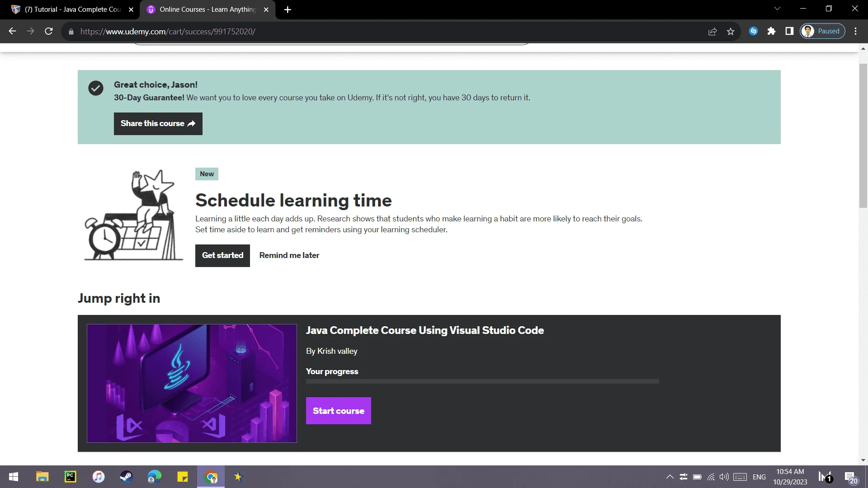Image resolution: width=868 pixels, height=488 pixels.
Task: Click the course progress bar
Action: pos(482,382)
